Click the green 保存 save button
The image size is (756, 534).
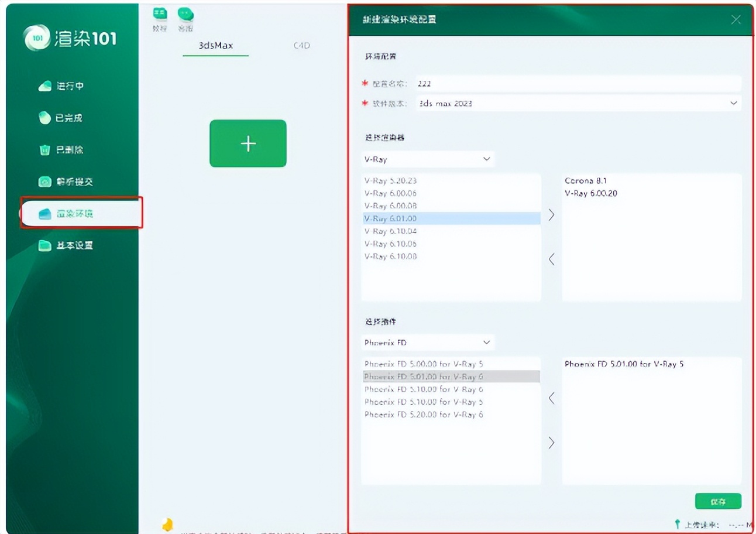(x=718, y=502)
